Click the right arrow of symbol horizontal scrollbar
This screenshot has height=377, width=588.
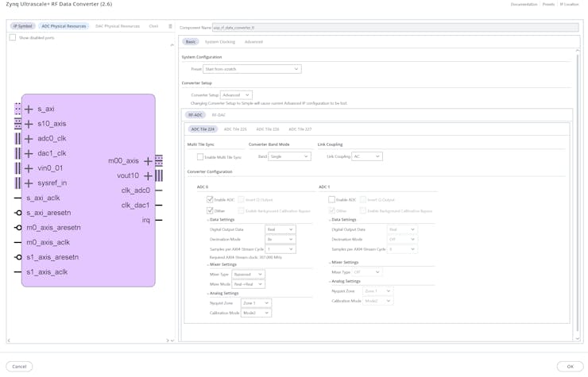tap(168, 340)
